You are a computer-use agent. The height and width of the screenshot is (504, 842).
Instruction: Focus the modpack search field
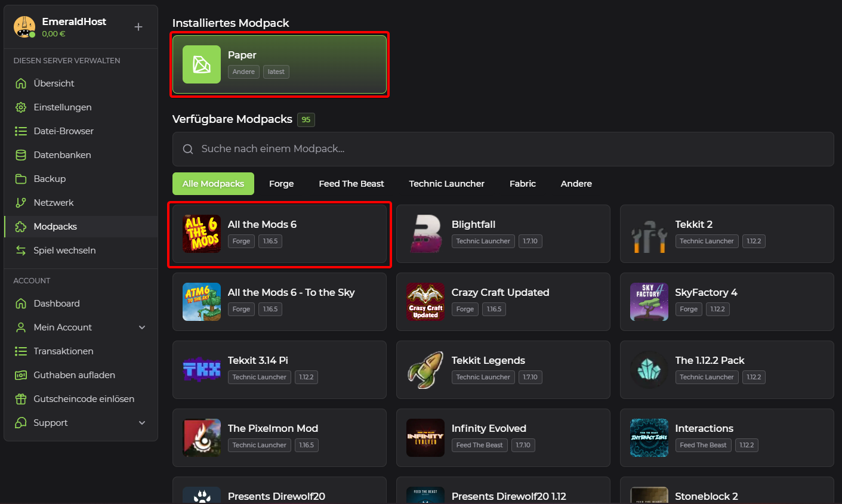coord(502,149)
